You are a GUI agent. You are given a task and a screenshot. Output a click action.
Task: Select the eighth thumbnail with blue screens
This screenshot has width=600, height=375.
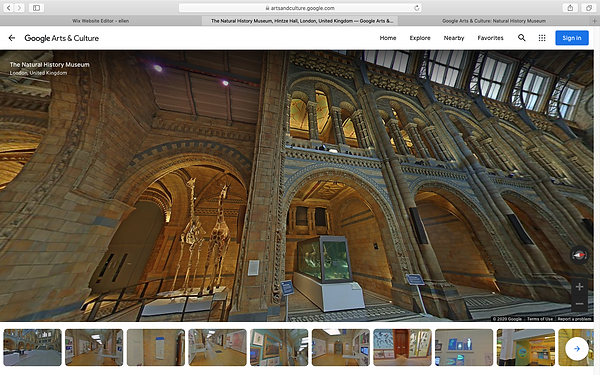(464, 347)
